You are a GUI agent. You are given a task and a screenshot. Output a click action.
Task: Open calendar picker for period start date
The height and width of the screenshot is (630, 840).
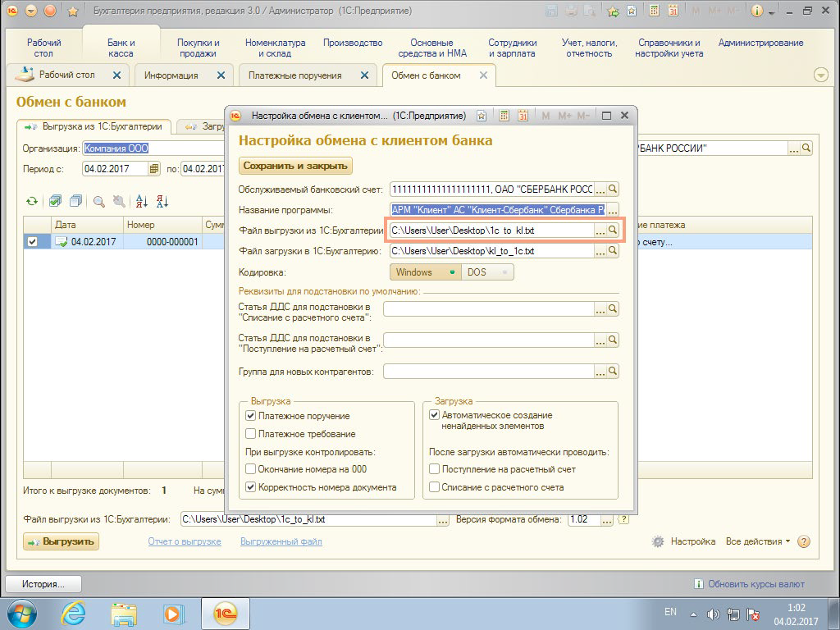point(153,169)
